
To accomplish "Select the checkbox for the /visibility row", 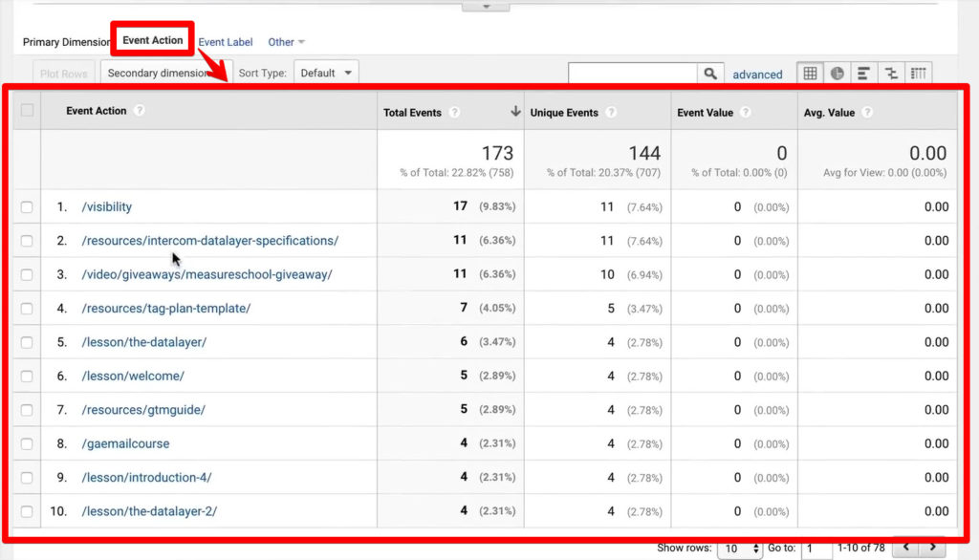I will click(28, 206).
